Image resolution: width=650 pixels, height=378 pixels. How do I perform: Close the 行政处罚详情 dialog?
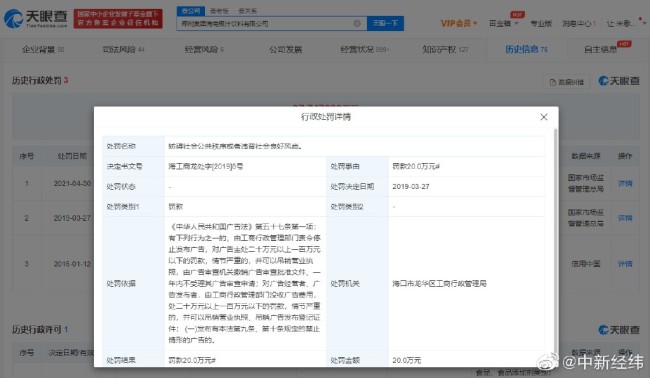tap(543, 117)
